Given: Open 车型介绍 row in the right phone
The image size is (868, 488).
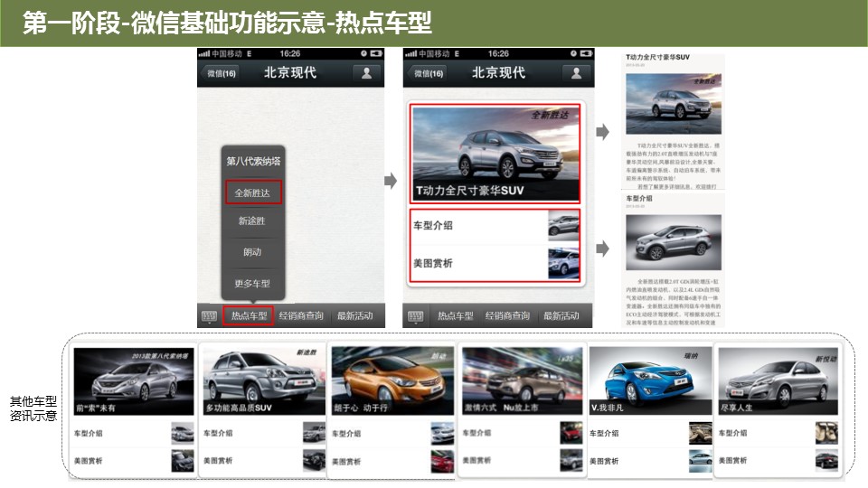Looking at the screenshot, I should [x=495, y=226].
